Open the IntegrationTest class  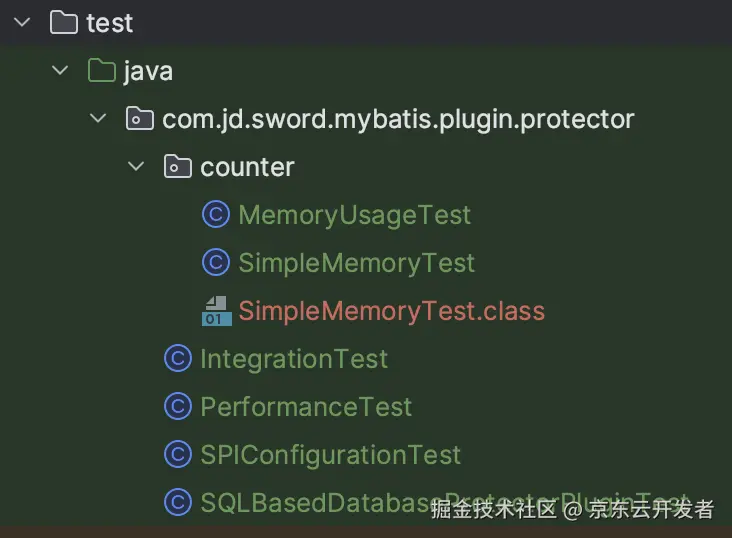[294, 359]
